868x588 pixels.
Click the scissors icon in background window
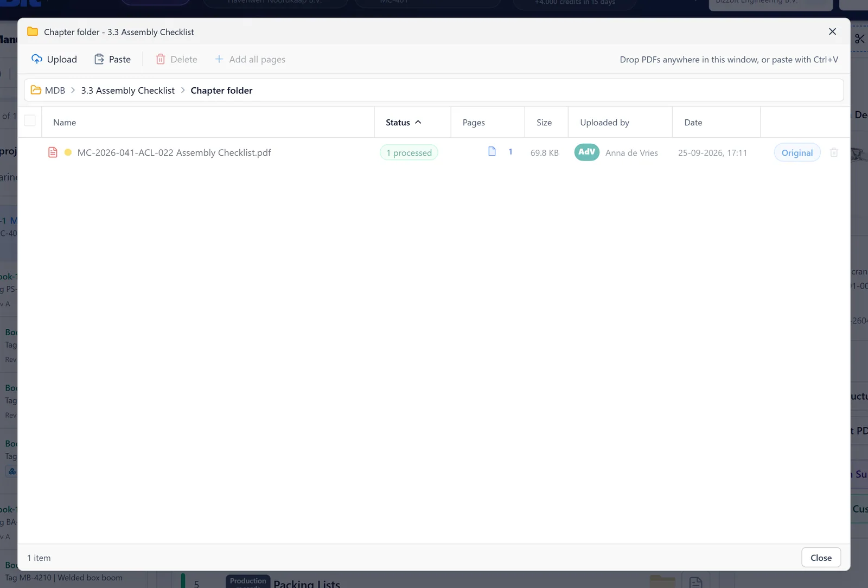[860, 39]
